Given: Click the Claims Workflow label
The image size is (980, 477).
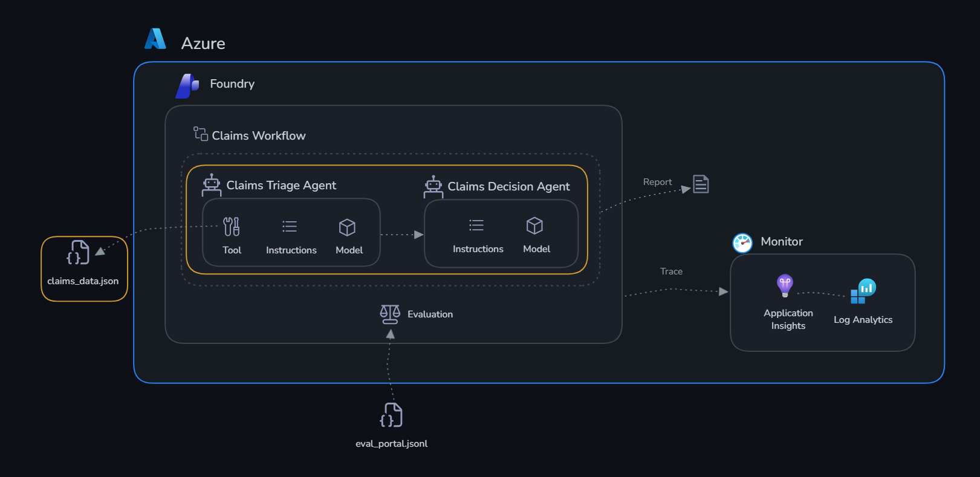Looking at the screenshot, I should (259, 136).
